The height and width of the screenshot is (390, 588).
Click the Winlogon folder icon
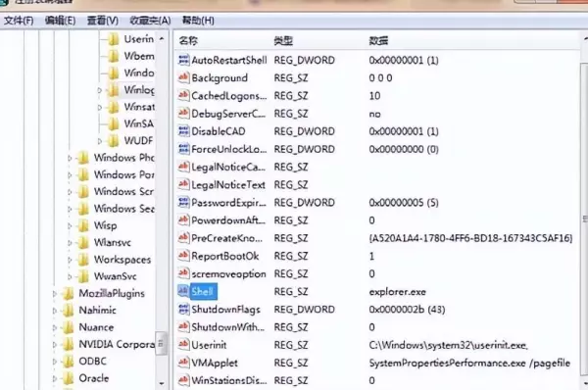[x=114, y=89]
